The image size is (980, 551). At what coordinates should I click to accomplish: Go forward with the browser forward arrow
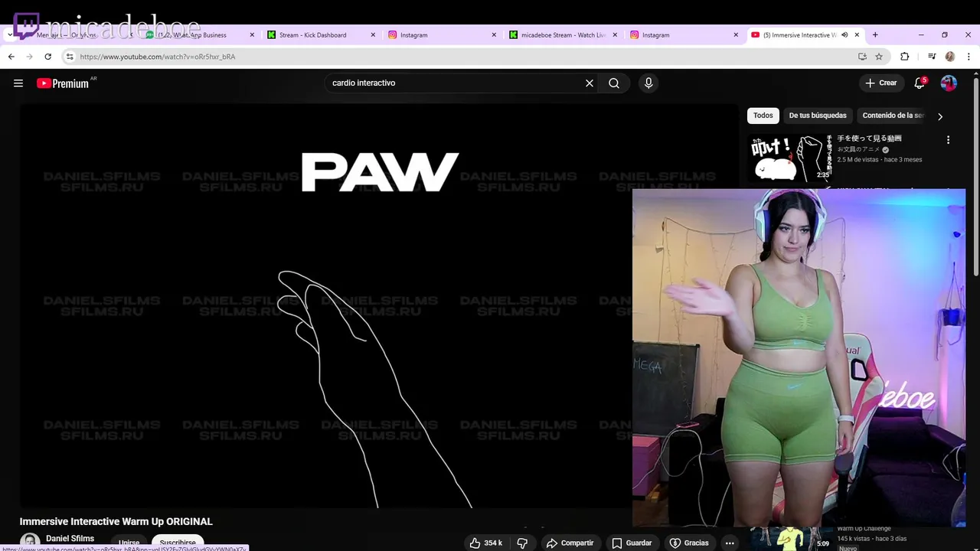click(30, 57)
